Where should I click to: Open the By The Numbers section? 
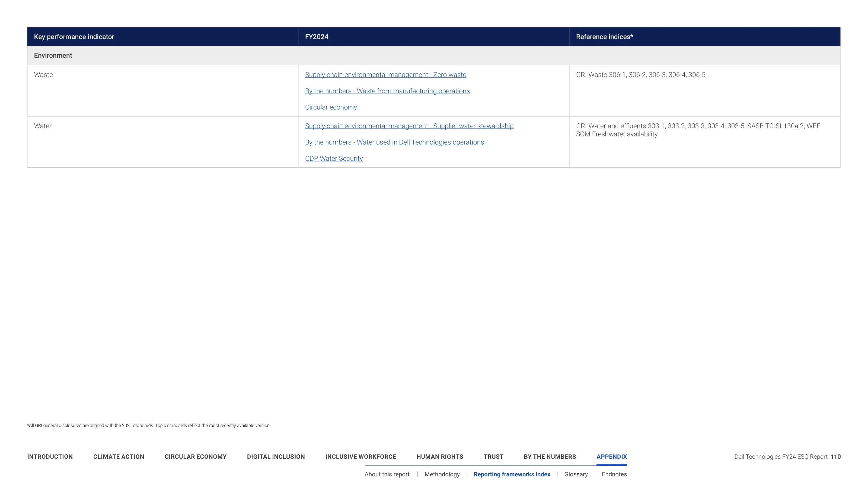point(550,457)
